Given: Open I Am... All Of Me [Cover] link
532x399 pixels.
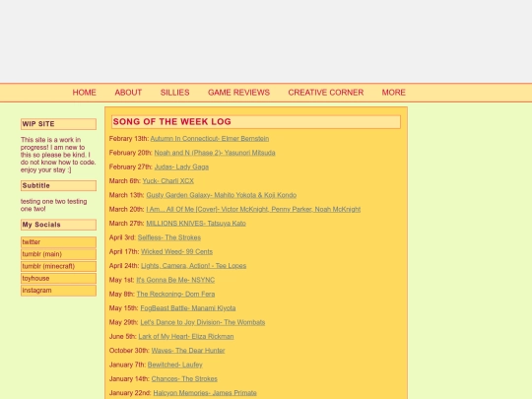Looking at the screenshot, I should 253,209.
